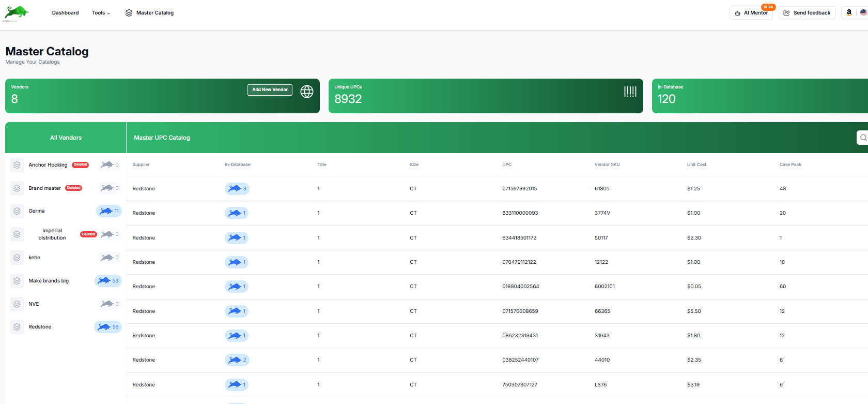Click the bull count badge for Anchor Hocking
This screenshot has width=868, height=404.
click(x=110, y=165)
